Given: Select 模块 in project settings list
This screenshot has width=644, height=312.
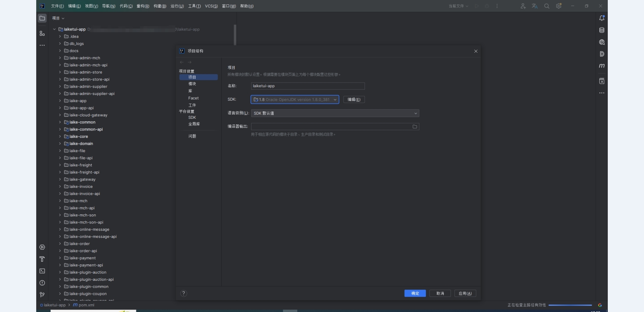Looking at the screenshot, I should pyautogui.click(x=192, y=84).
